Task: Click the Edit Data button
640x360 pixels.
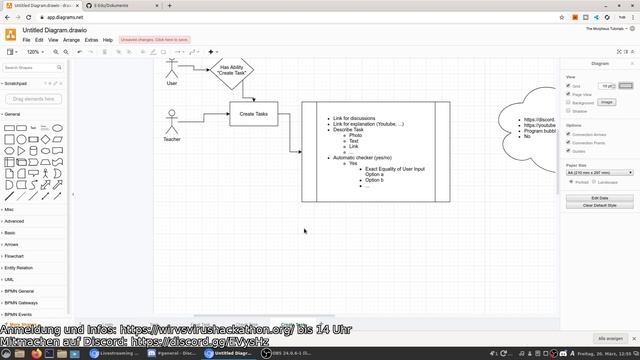Action: coord(600,198)
